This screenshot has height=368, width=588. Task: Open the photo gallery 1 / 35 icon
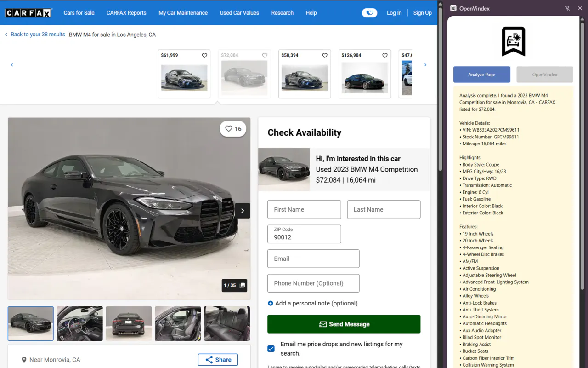243,285
